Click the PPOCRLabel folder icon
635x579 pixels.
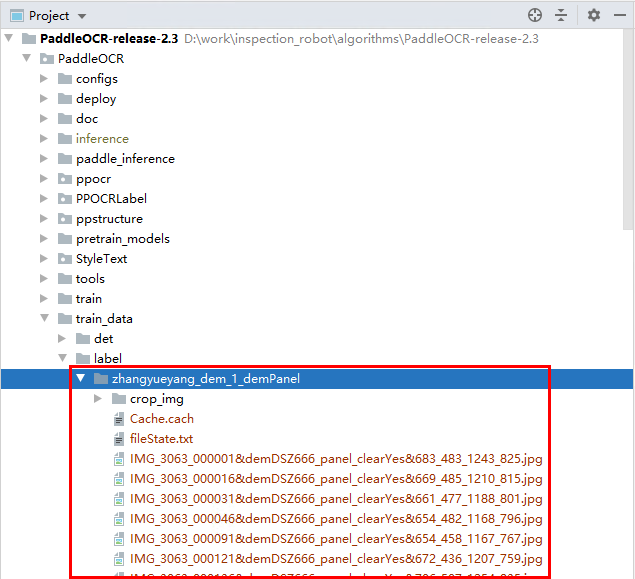click(65, 199)
